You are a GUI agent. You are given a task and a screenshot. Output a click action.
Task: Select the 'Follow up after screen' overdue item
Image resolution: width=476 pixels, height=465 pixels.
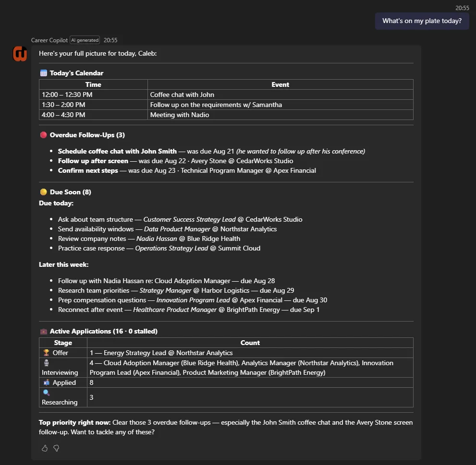click(175, 161)
